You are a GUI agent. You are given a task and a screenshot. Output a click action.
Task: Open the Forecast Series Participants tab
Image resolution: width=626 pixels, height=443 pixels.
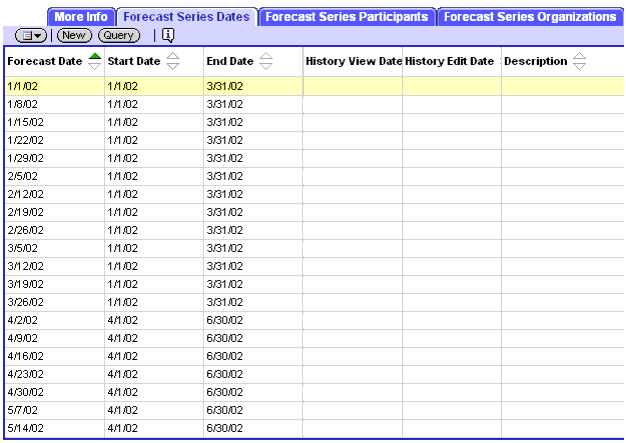point(347,17)
